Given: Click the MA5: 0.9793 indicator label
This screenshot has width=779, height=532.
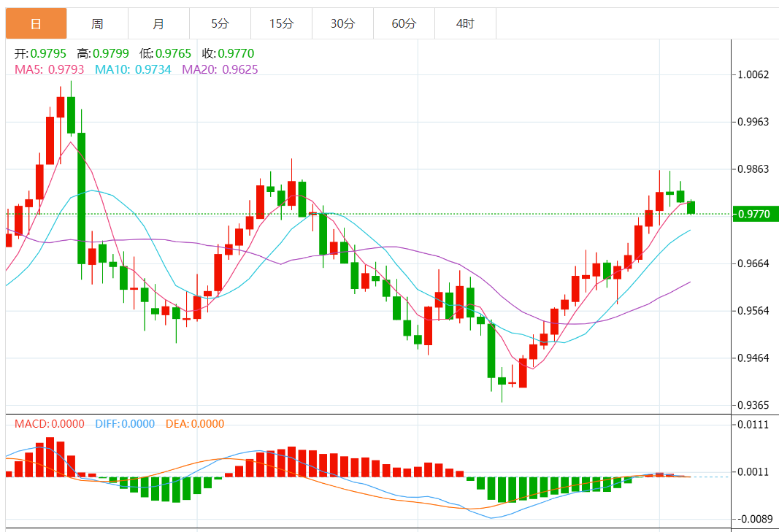Looking at the screenshot, I should (50, 69).
